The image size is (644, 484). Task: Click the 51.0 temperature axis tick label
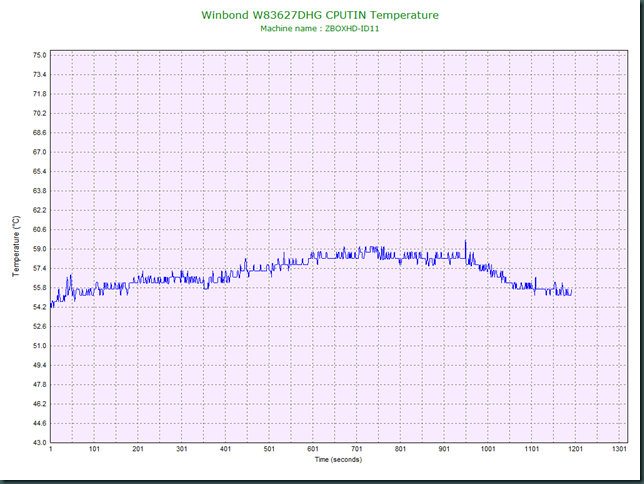pos(39,346)
